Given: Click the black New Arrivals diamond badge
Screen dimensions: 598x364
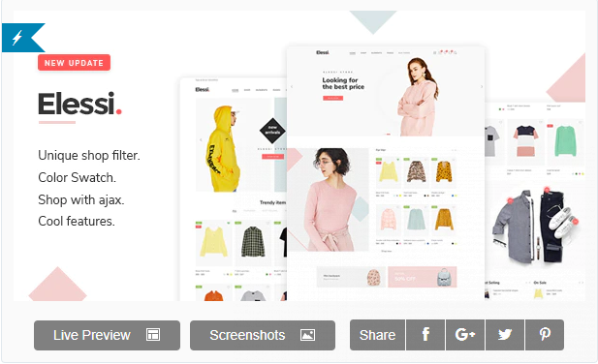Looking at the screenshot, I should tap(272, 131).
